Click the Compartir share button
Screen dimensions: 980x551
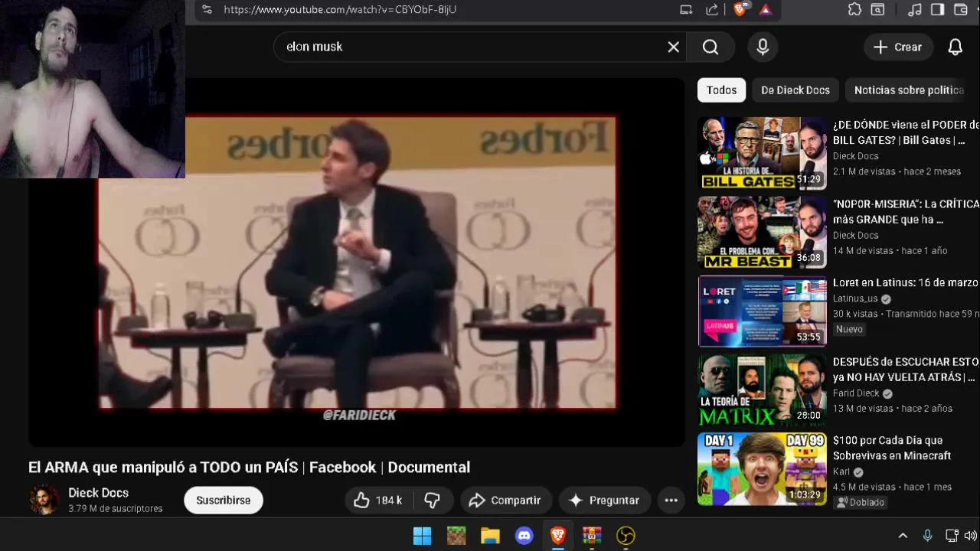tap(505, 500)
